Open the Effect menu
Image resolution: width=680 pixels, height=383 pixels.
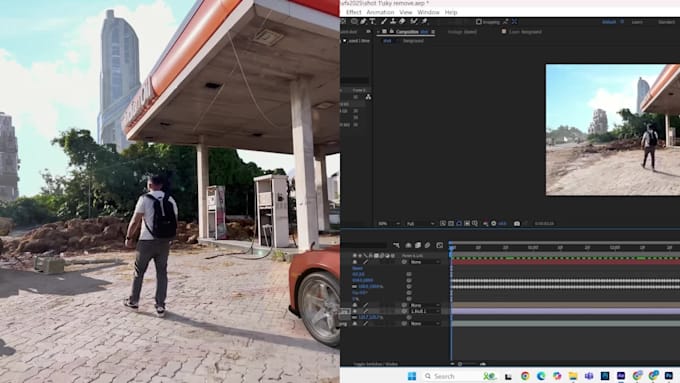pos(353,12)
